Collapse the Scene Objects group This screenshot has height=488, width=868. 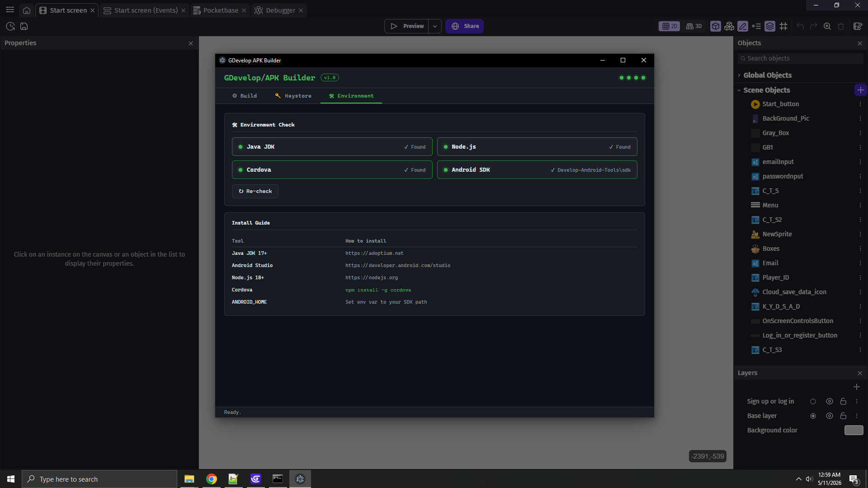pos(739,90)
